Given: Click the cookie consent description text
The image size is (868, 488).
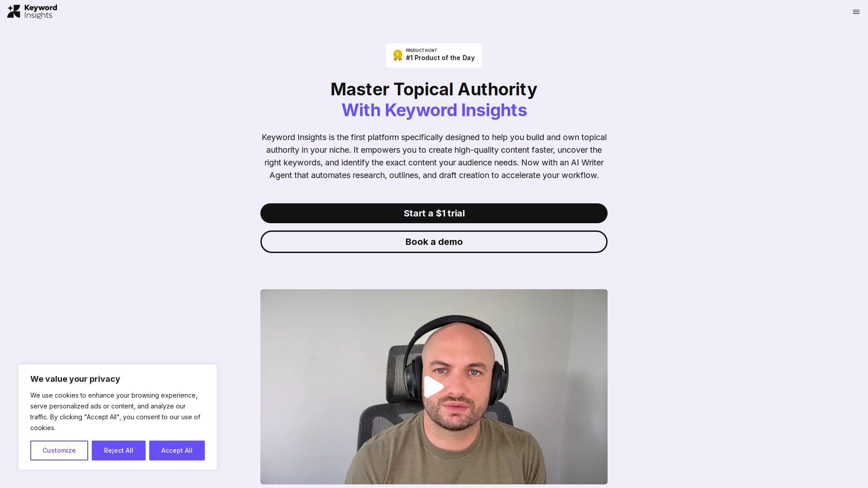Looking at the screenshot, I should 115,412.
